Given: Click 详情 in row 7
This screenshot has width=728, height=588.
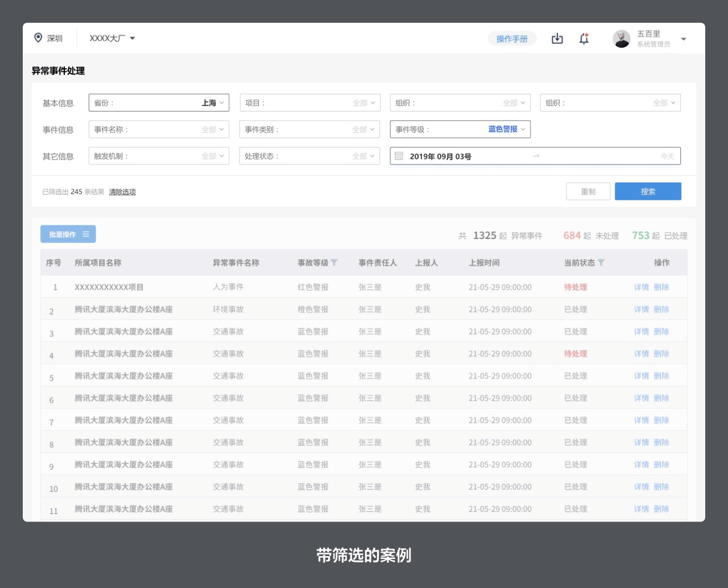Looking at the screenshot, I should point(642,421).
